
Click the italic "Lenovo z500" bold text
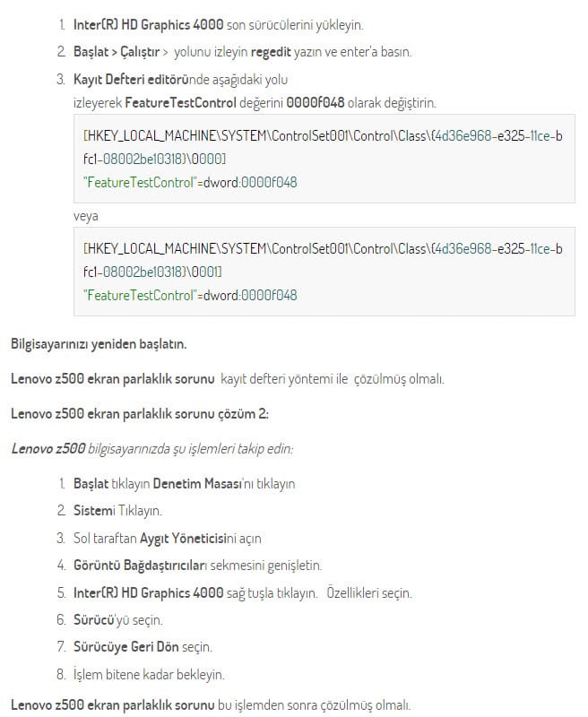(48, 448)
